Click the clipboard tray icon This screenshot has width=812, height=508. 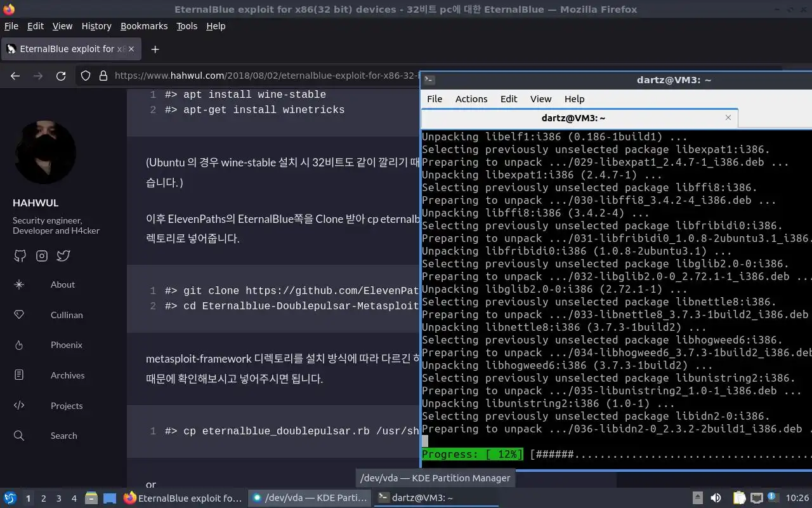point(740,498)
